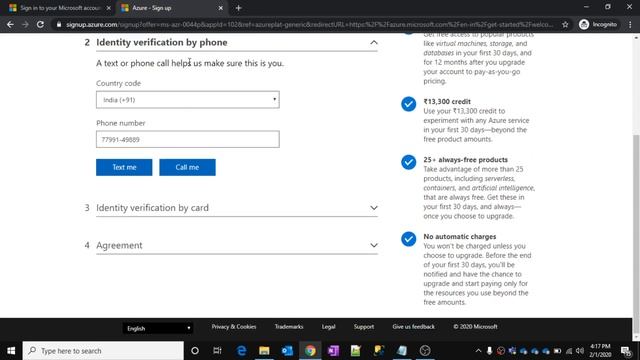Screen dimensions: 640x360
Task: Collapse the Identity verification by phone section
Action: click(x=373, y=42)
